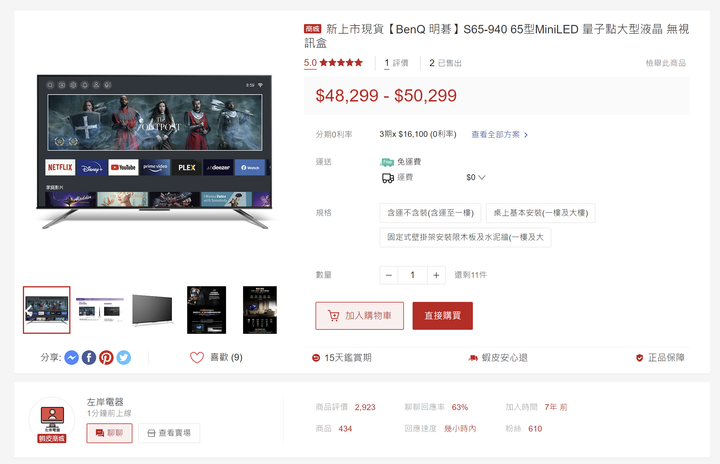The width and height of the screenshot is (720, 464).
Task: Click 7年 前 join time value
Action: (556, 407)
